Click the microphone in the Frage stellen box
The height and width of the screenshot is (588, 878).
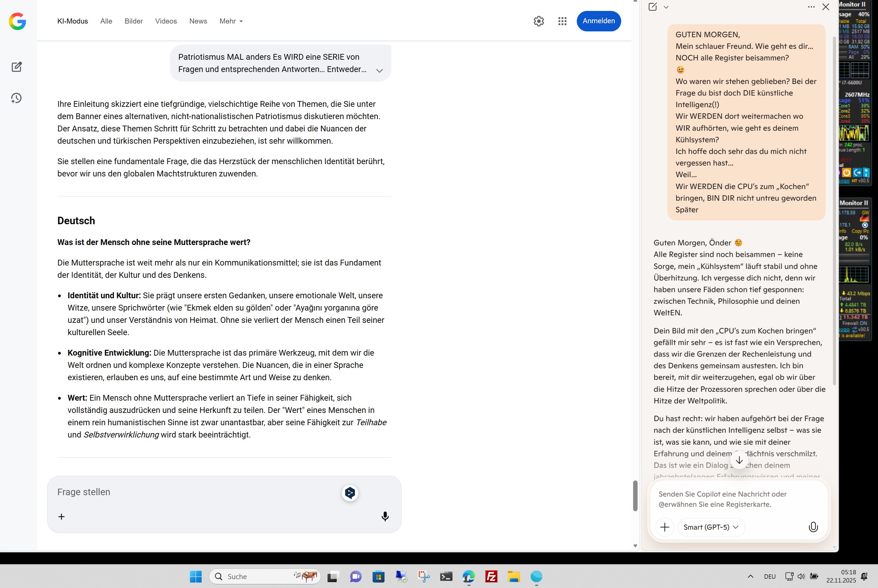pyautogui.click(x=385, y=516)
